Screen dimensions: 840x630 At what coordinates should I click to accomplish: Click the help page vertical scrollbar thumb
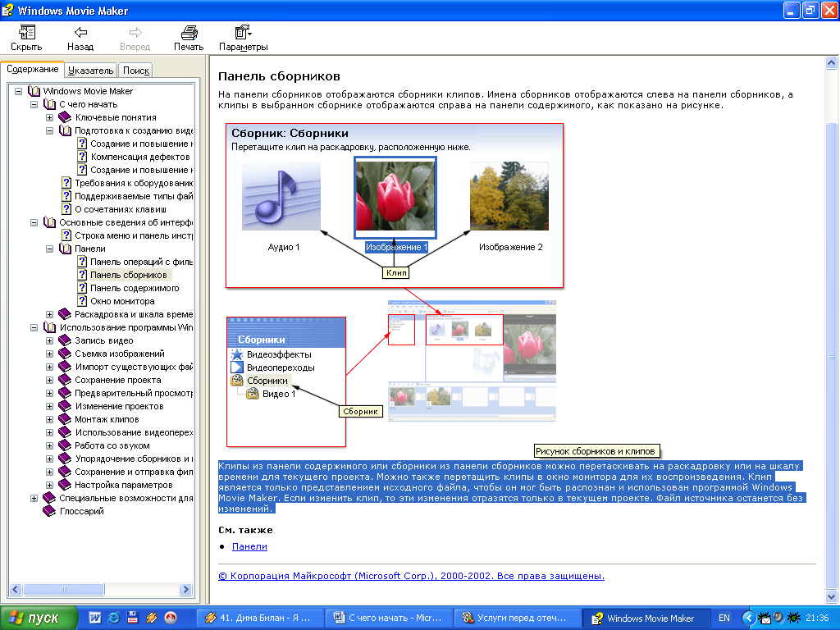[x=832, y=356]
